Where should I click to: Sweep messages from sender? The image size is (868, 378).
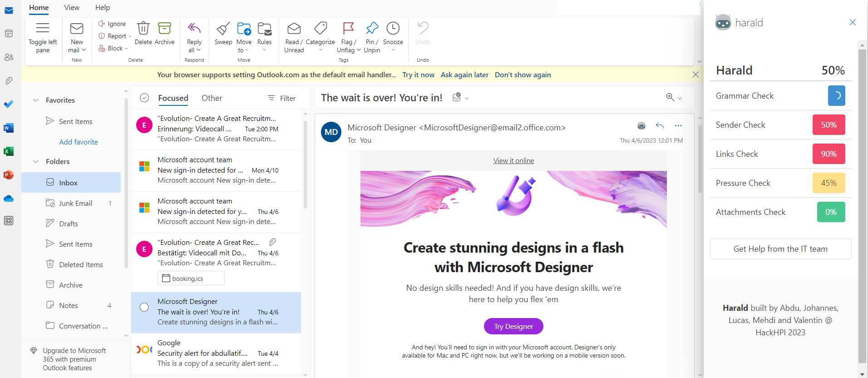coord(223,34)
